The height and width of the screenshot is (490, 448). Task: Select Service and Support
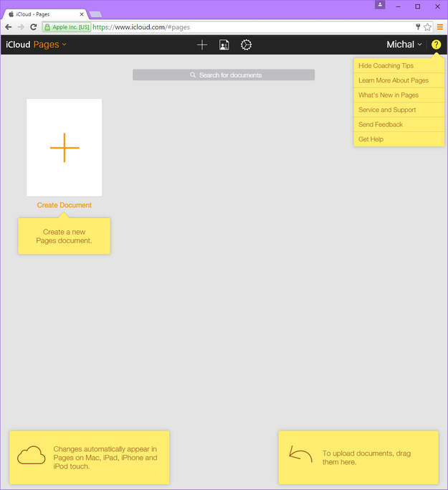(399, 110)
